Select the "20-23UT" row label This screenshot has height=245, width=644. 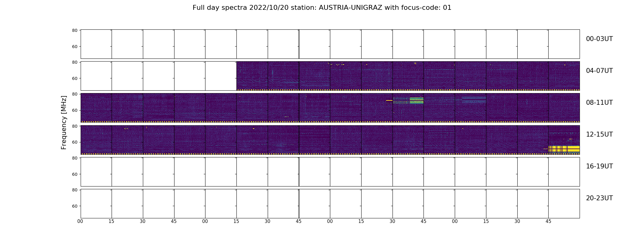point(599,198)
